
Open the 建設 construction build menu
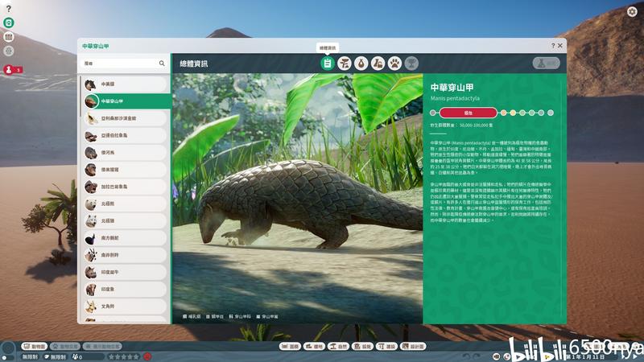(x=387, y=347)
